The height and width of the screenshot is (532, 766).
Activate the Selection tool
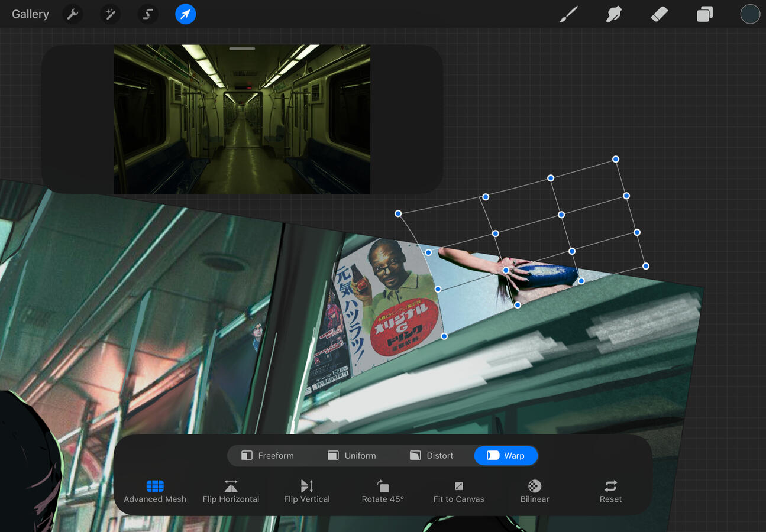click(147, 14)
